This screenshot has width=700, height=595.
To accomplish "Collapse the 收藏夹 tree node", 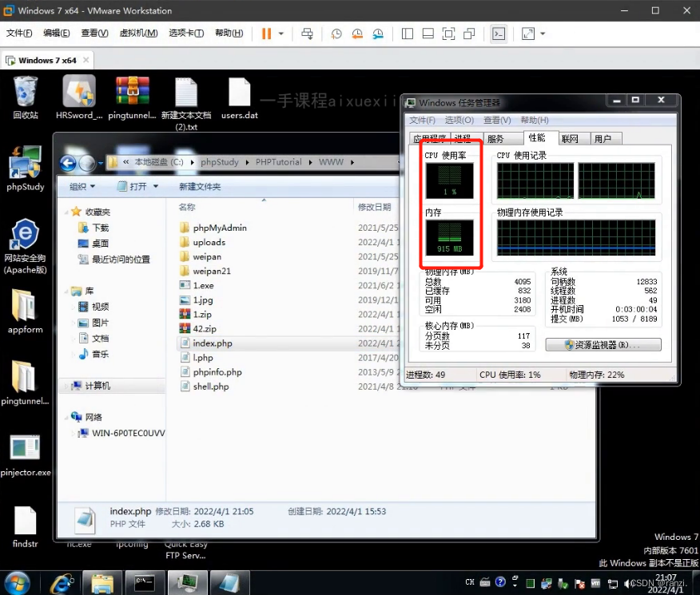I will [66, 212].
